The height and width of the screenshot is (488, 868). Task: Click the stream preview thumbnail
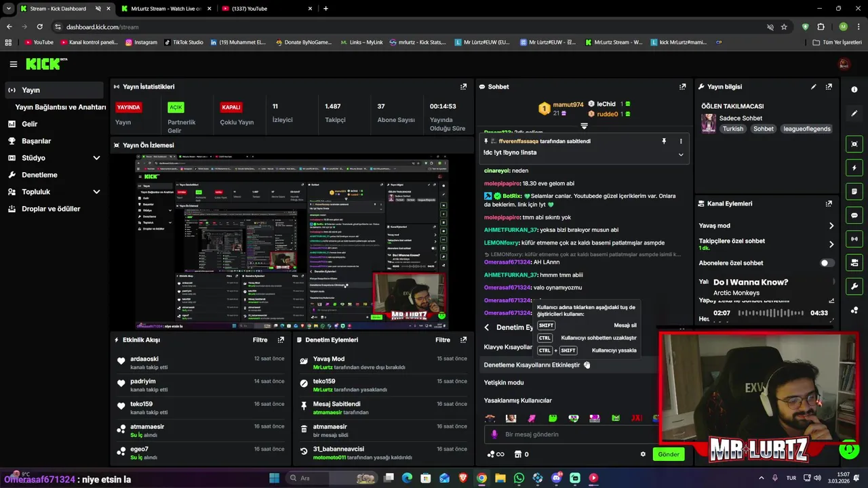[292, 243]
